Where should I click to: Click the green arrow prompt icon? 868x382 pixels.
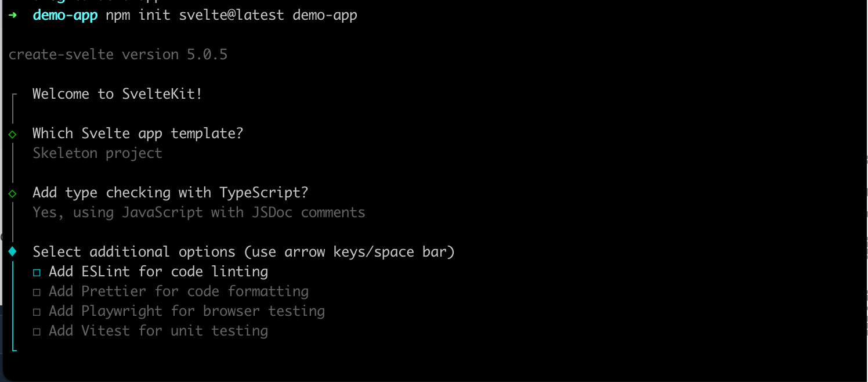click(x=13, y=15)
